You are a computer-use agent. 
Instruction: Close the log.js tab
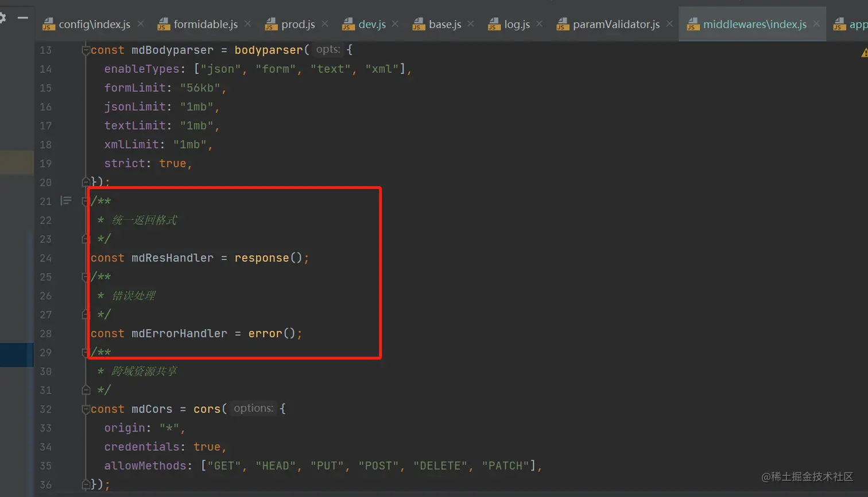(x=539, y=24)
